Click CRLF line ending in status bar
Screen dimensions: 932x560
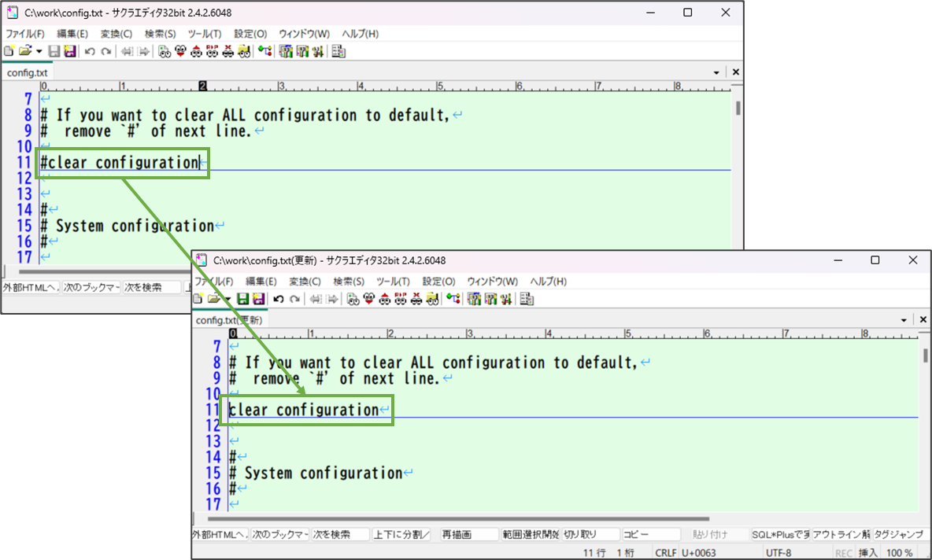(666, 553)
